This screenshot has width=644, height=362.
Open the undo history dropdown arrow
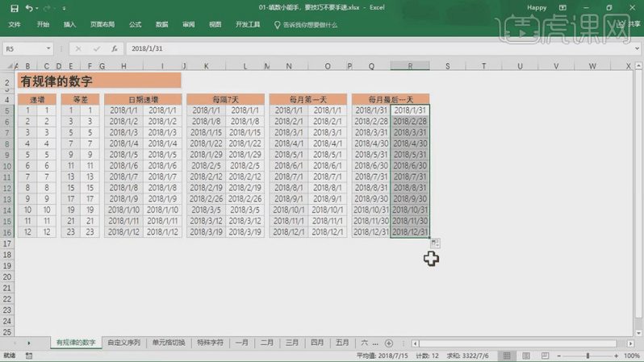[37, 8]
